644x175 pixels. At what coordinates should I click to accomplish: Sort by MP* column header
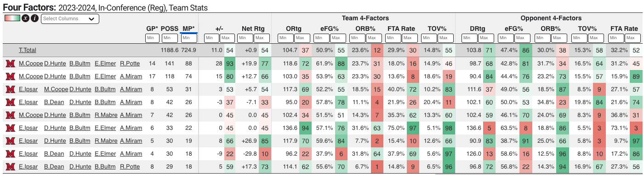tap(188, 29)
